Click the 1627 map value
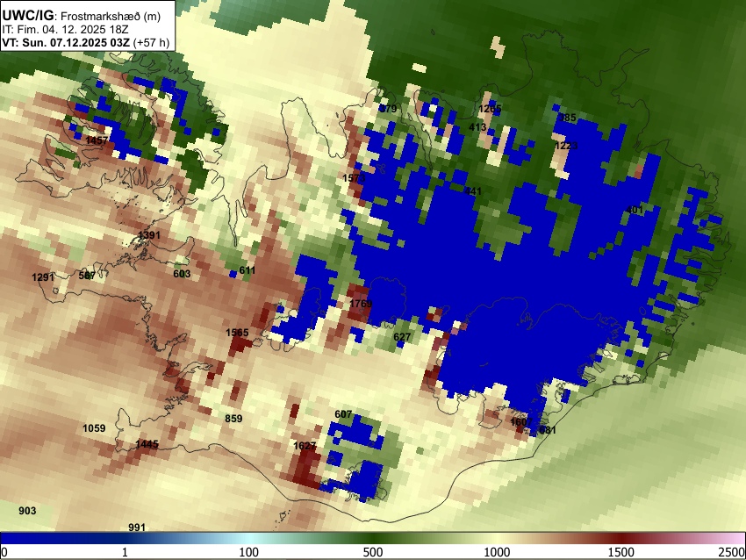746x560 pixels. click(305, 446)
